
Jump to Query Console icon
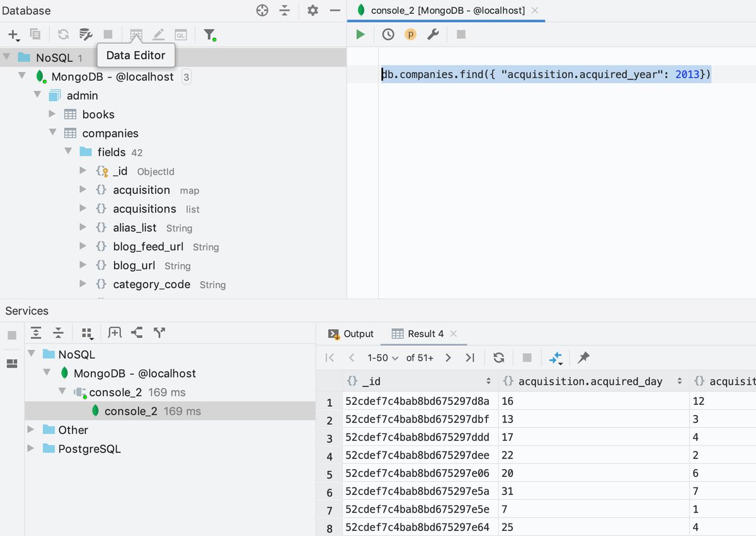coord(181,34)
